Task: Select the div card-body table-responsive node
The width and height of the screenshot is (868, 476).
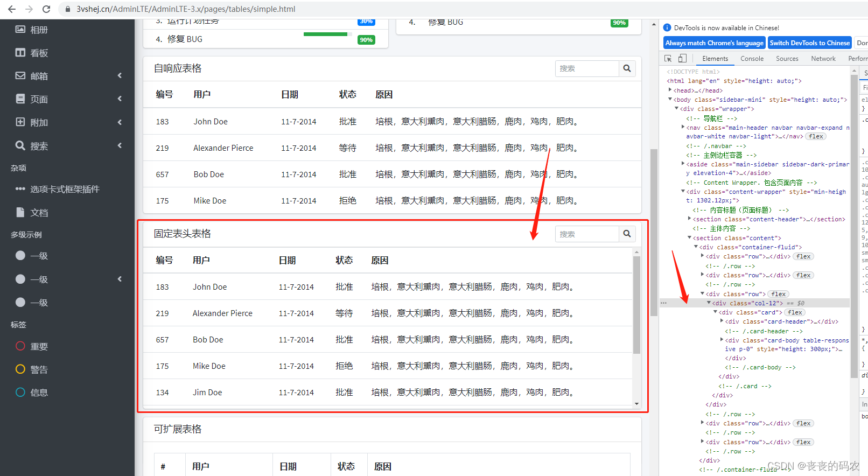Action: coord(787,345)
